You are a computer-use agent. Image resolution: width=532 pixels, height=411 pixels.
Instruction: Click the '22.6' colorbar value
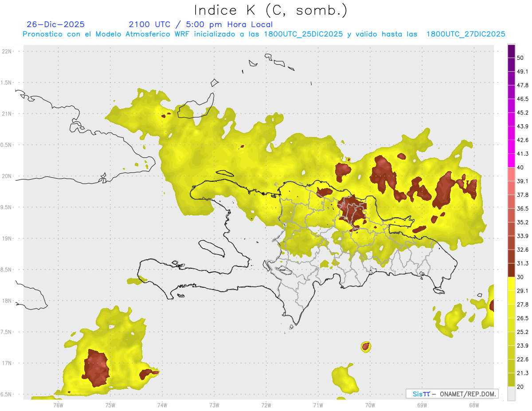[x=522, y=360]
